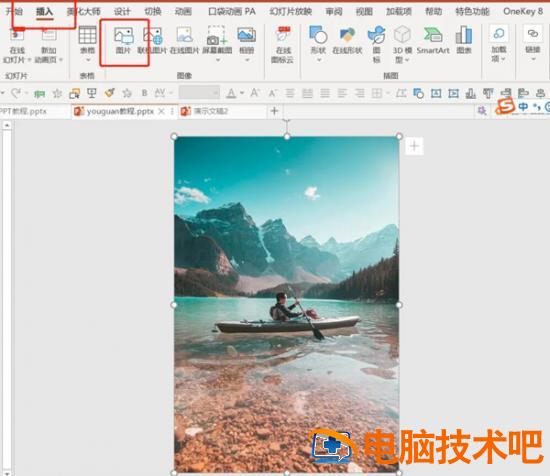Switch to youguan教程.pptx document tab
Viewport: 550px width, 476px height.
point(120,112)
